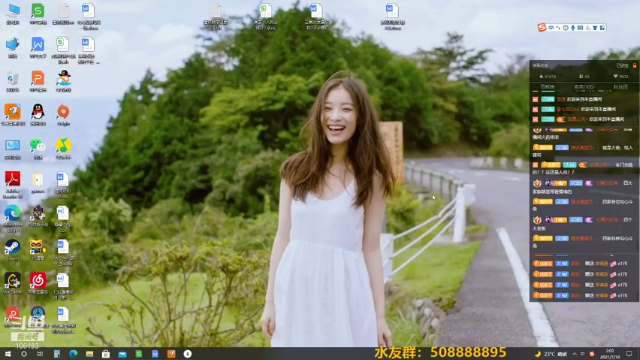Open Mail app from the taskbar
Image resolution: width=640 pixels, height=360 pixels.
122,354
